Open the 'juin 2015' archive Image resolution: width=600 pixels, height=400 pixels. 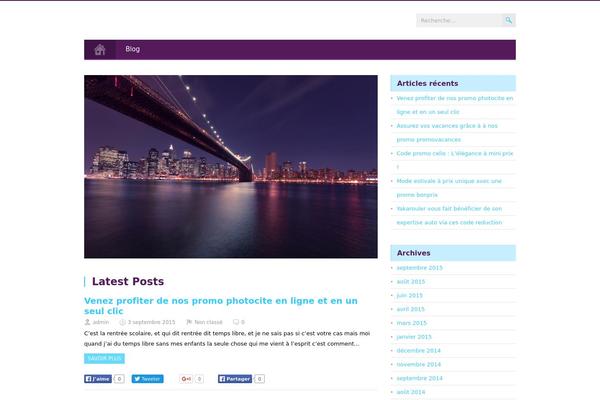pyautogui.click(x=409, y=296)
